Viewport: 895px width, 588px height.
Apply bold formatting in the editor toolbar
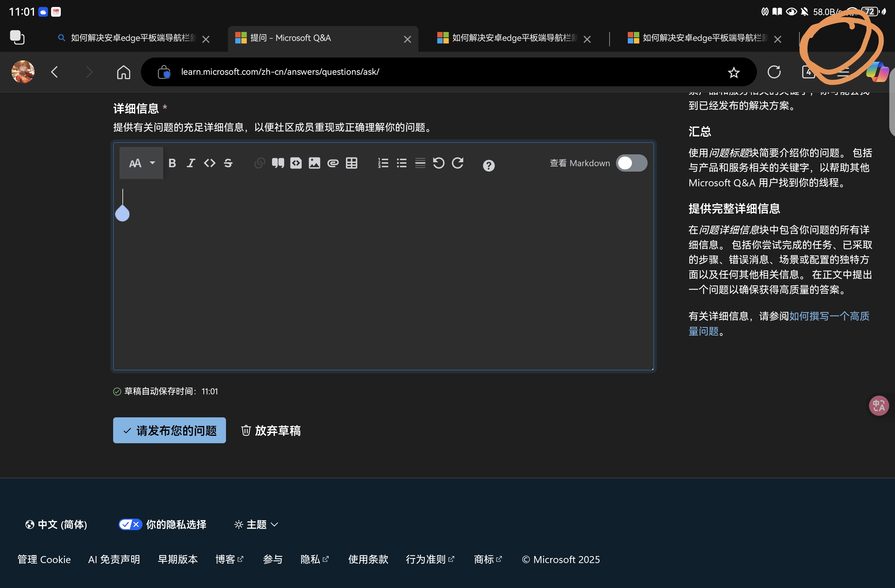click(x=172, y=163)
